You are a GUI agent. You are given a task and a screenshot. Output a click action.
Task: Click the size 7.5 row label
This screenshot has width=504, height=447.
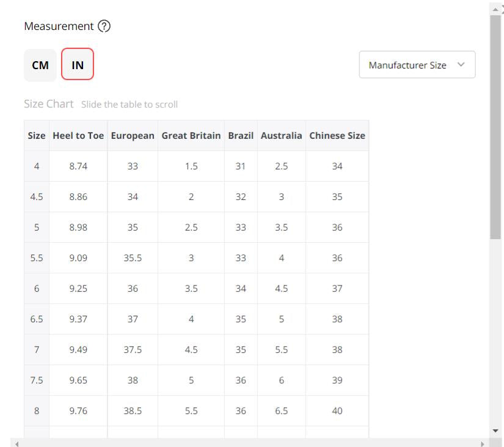pos(37,380)
